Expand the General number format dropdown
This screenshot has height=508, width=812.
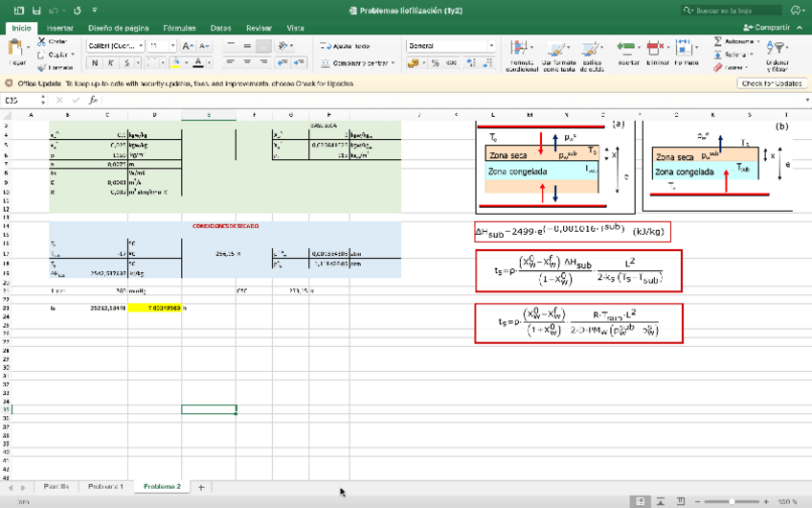492,46
